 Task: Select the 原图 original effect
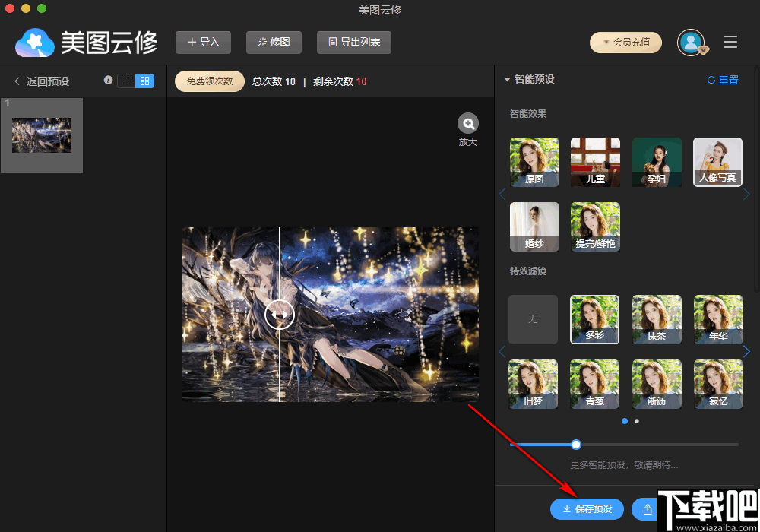pos(534,163)
